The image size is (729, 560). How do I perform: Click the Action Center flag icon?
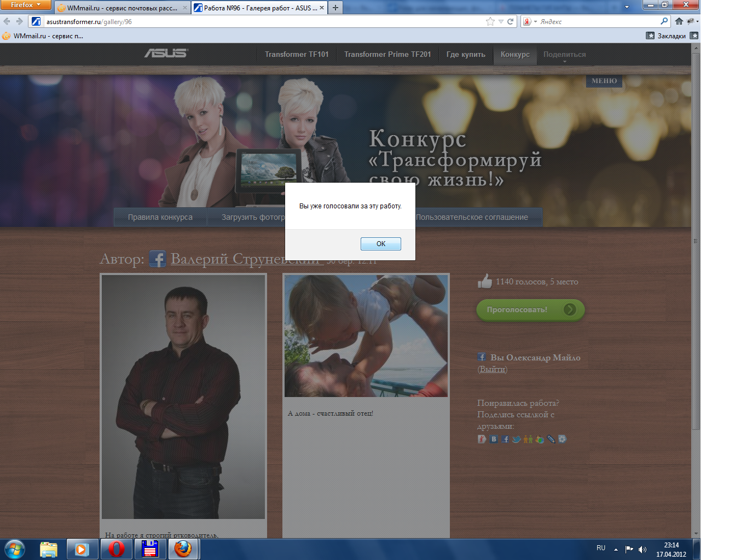point(629,549)
